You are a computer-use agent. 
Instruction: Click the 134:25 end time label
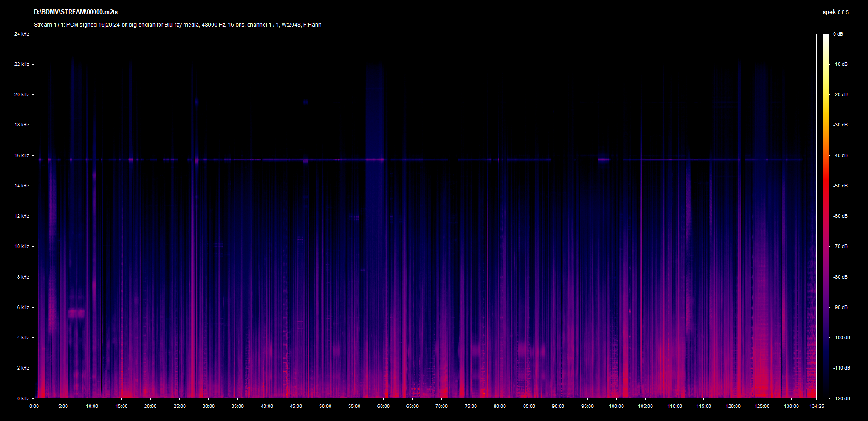point(816,406)
